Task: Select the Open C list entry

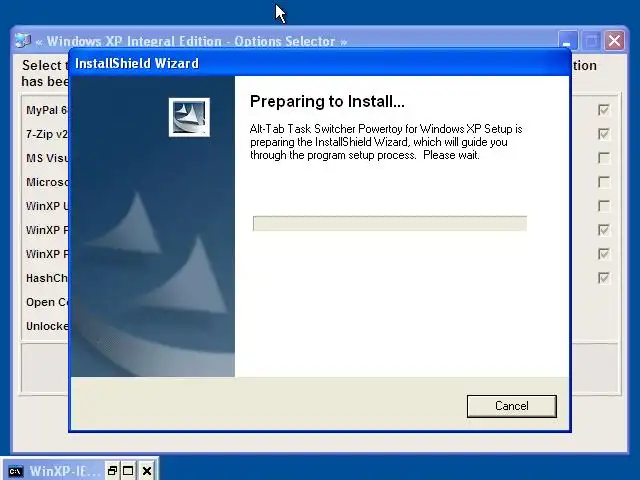Action: [x=47, y=302]
